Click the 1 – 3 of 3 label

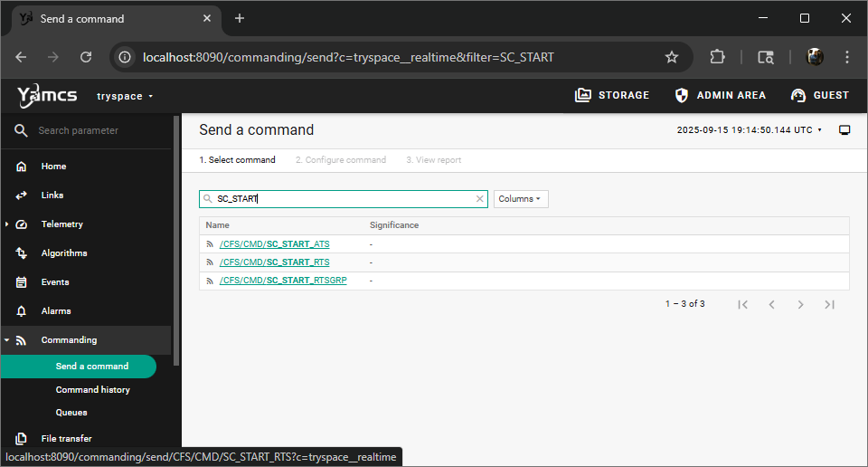684,303
